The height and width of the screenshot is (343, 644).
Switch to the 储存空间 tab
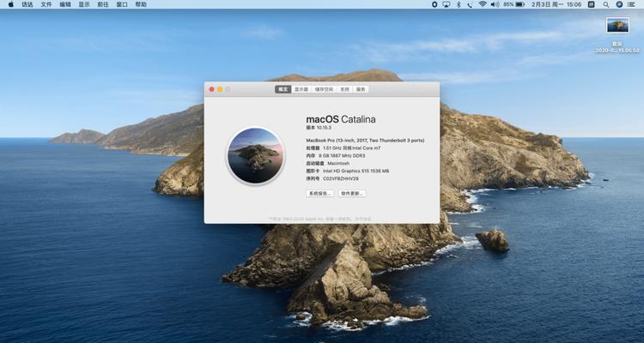click(324, 89)
